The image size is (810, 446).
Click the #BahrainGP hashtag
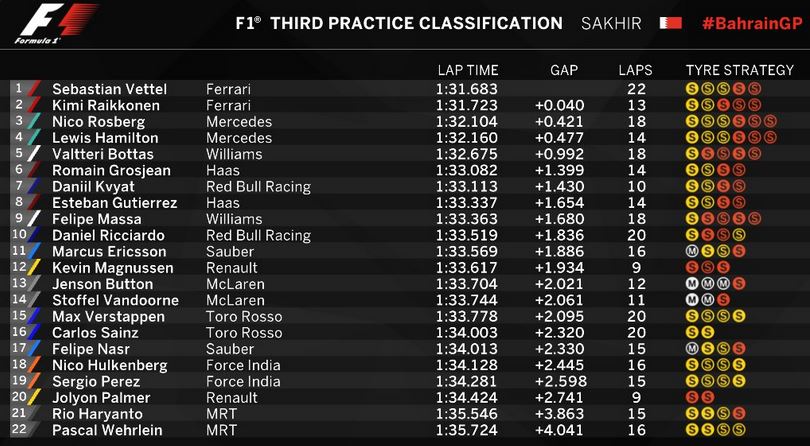[753, 24]
